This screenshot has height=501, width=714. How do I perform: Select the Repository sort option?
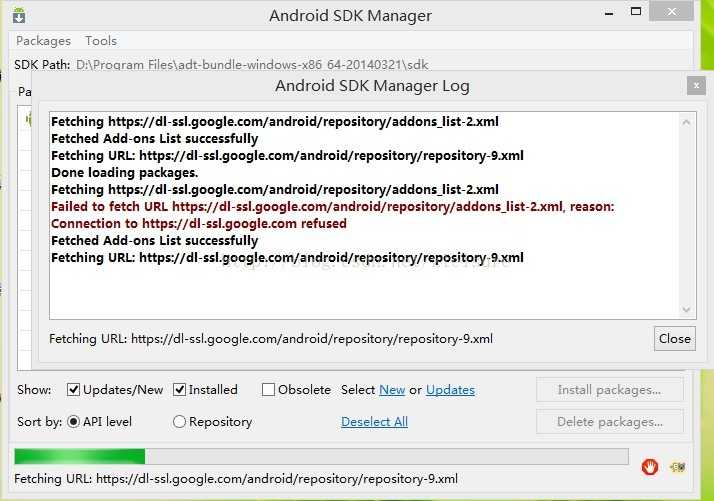pos(179,422)
